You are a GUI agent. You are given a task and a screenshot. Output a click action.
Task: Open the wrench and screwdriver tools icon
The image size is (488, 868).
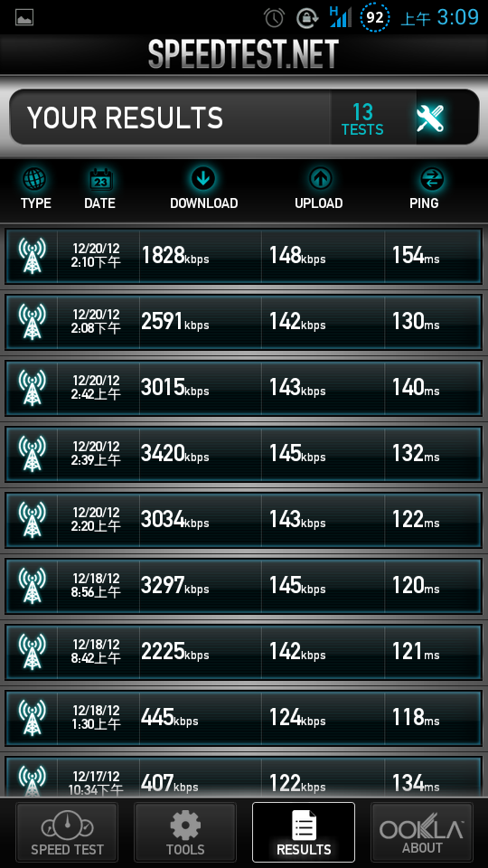click(x=430, y=118)
